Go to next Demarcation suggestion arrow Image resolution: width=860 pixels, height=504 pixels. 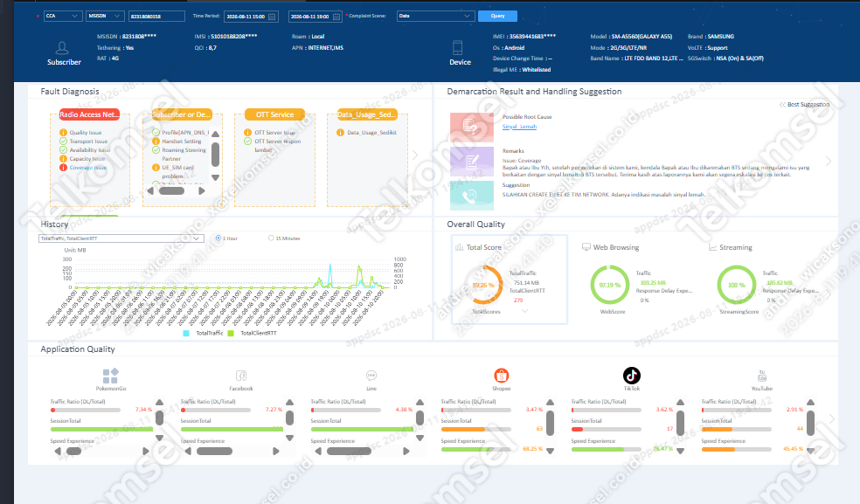[829, 162]
